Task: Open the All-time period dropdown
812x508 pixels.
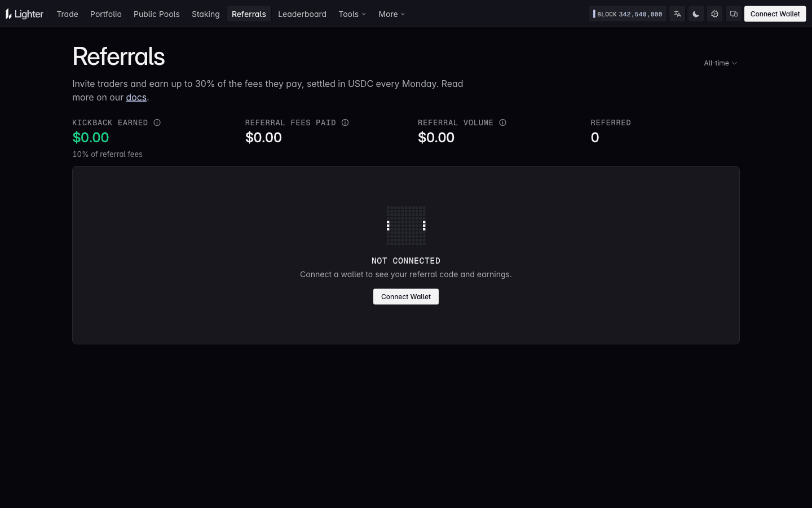Action: pos(720,63)
